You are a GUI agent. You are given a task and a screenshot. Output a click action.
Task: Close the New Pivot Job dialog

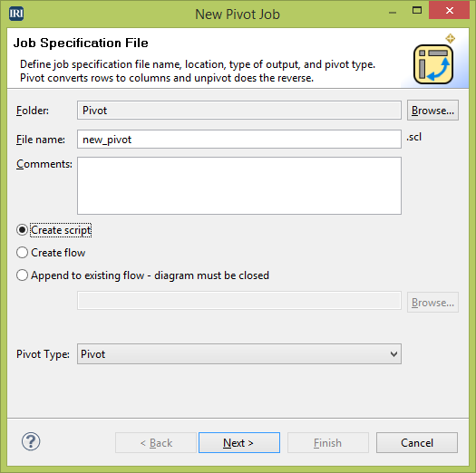[x=450, y=11]
